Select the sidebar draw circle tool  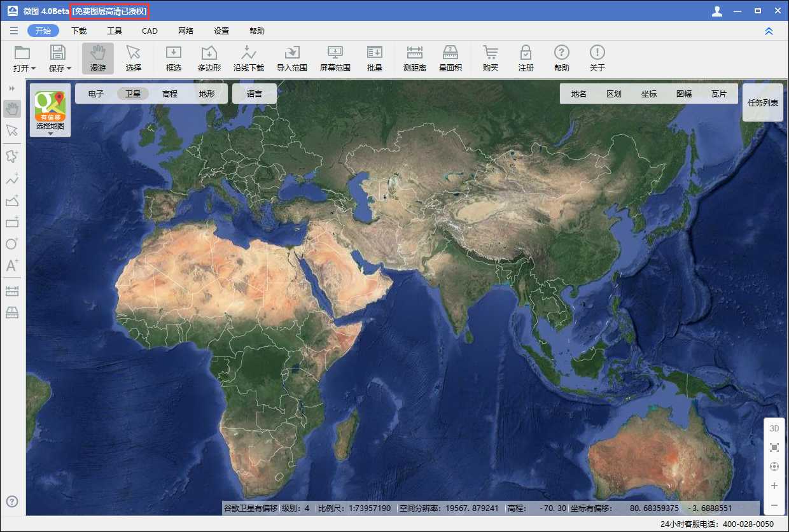coord(12,244)
